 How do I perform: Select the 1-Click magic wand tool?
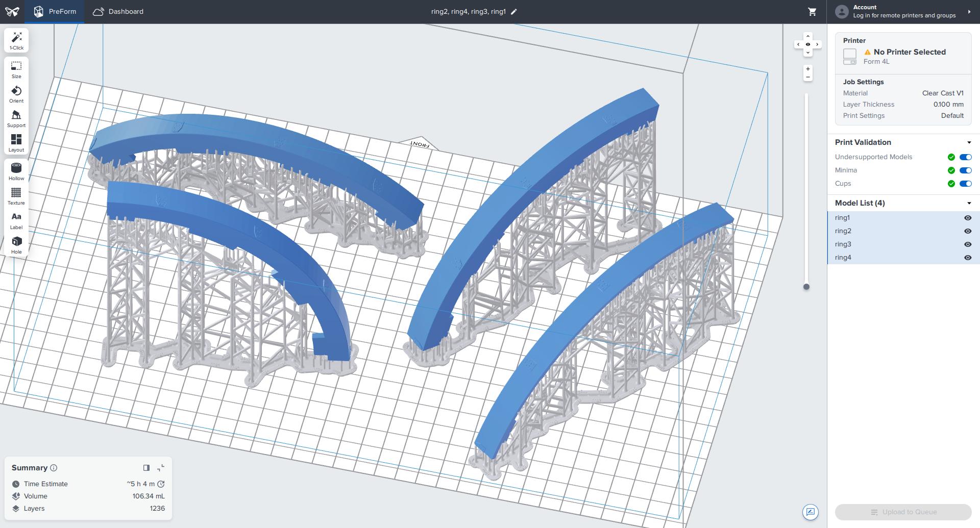[16, 41]
